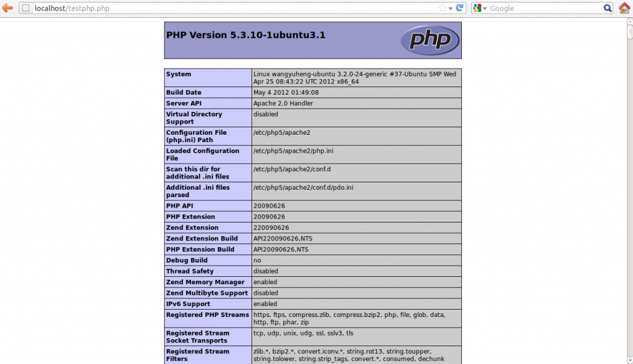Click the "https, ftps, compress.zlib" streams value
Image resolution: width=633 pixels, height=364 pixels.
click(x=349, y=318)
